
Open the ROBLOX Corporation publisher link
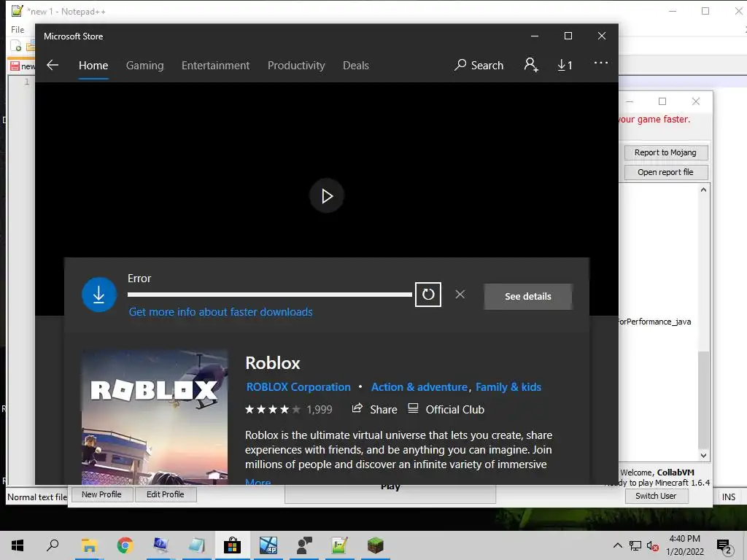point(298,386)
